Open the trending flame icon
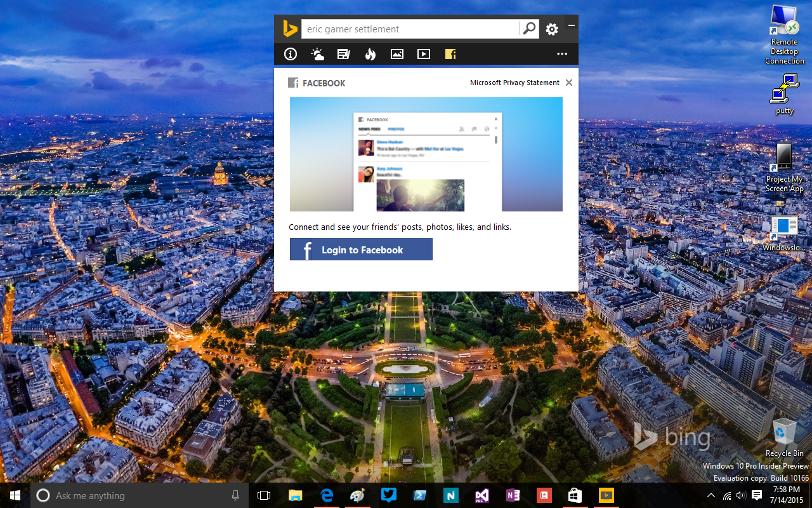Image resolution: width=812 pixels, height=508 pixels. pyautogui.click(x=370, y=54)
